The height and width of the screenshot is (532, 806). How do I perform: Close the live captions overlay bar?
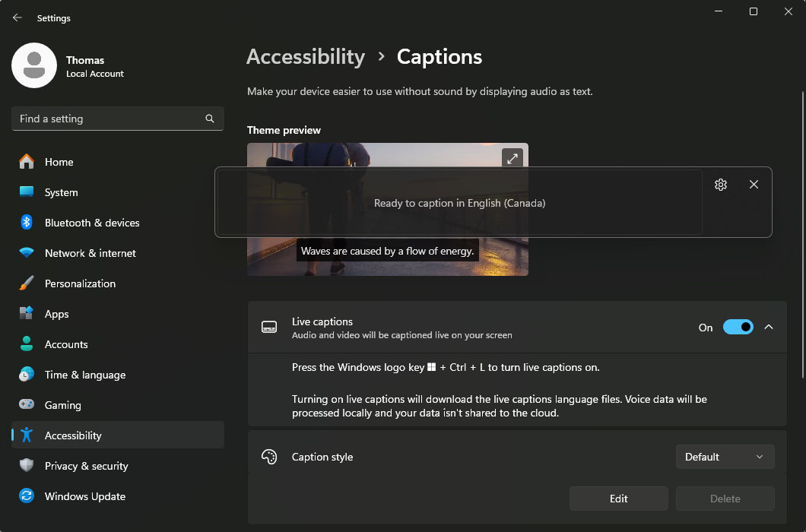pyautogui.click(x=754, y=185)
